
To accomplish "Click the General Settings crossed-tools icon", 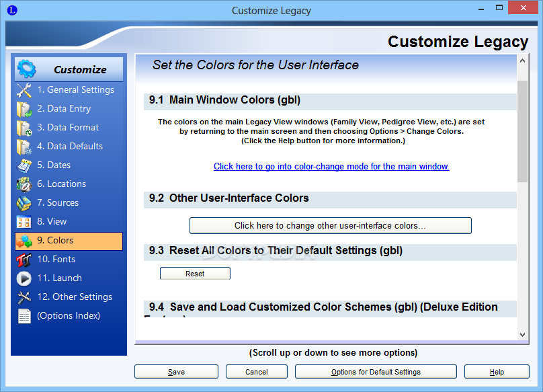I will click(24, 90).
